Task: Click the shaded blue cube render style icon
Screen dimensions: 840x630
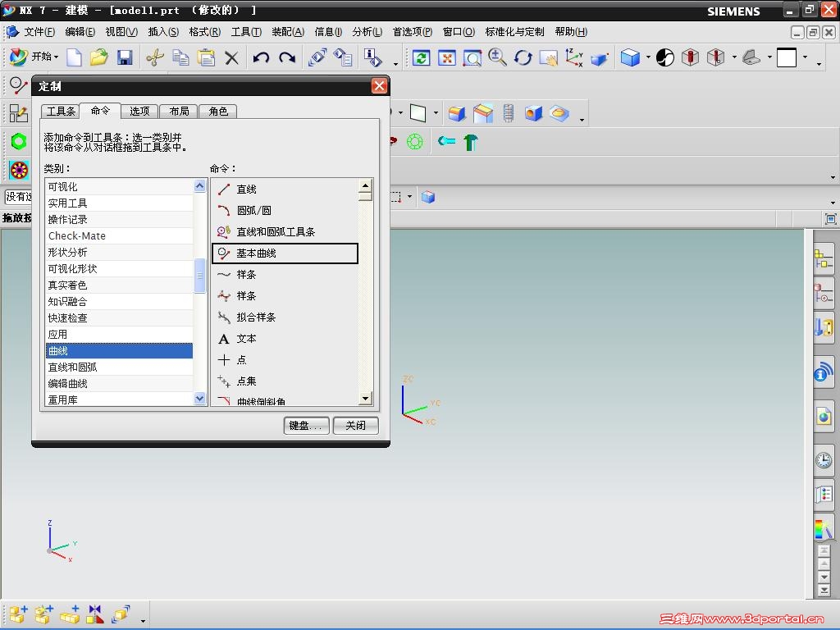Action: tap(631, 57)
